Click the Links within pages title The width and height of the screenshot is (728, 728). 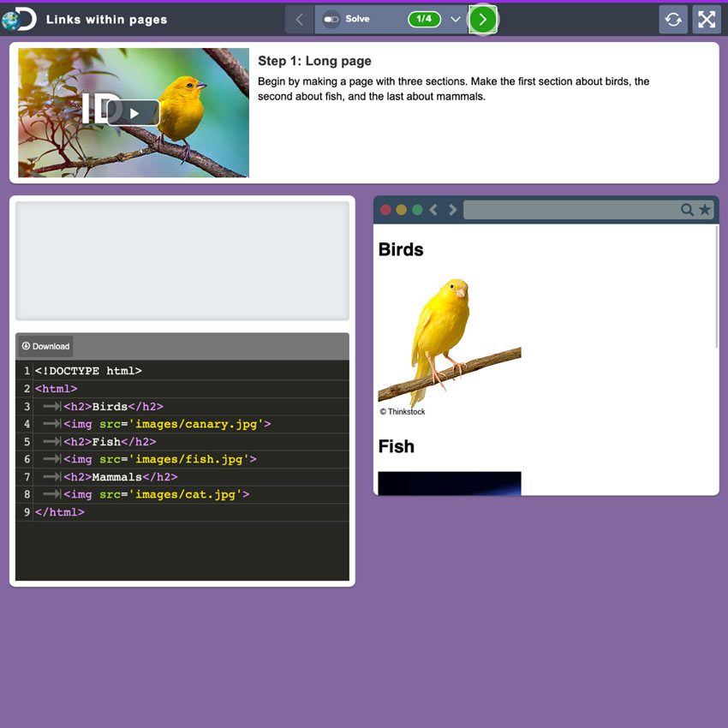(106, 19)
